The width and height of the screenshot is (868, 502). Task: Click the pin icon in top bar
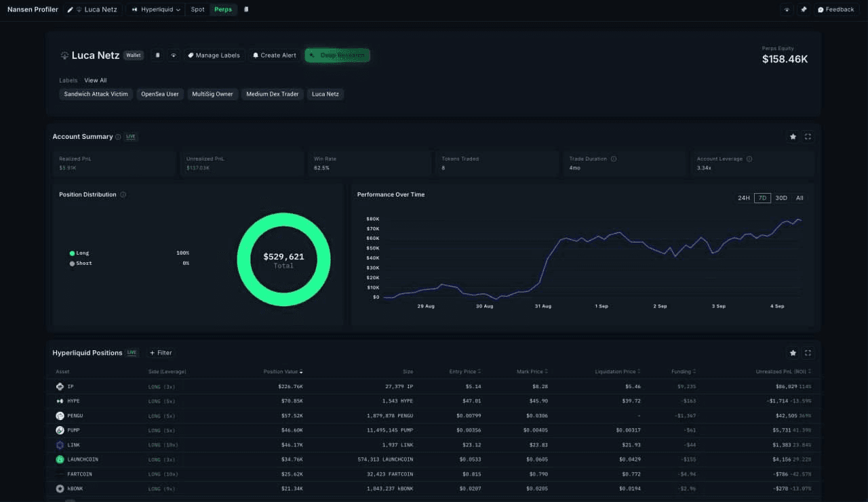(x=804, y=9)
